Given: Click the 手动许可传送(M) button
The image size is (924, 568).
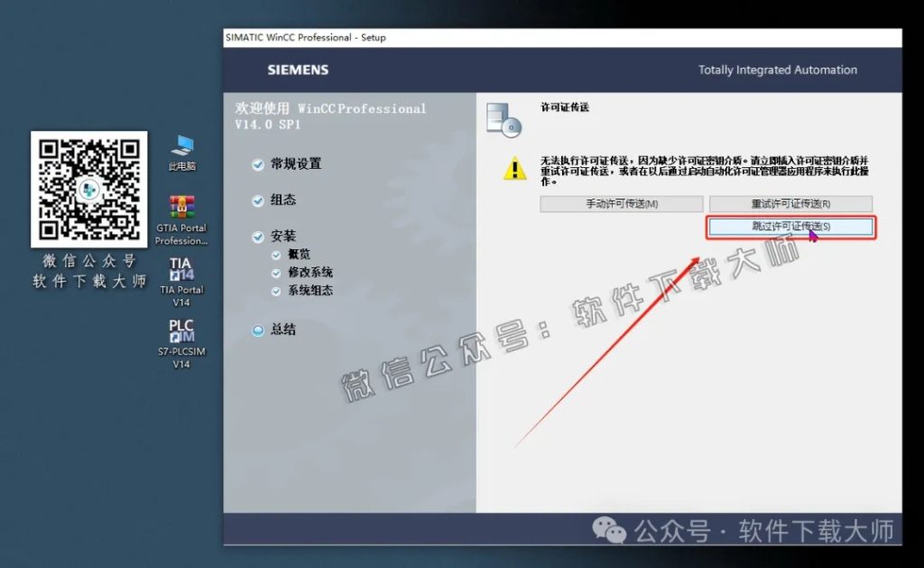Looking at the screenshot, I should (x=622, y=203).
